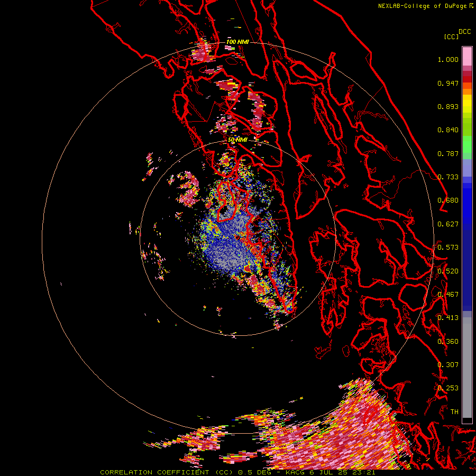Click the DCC product label

(x=464, y=32)
